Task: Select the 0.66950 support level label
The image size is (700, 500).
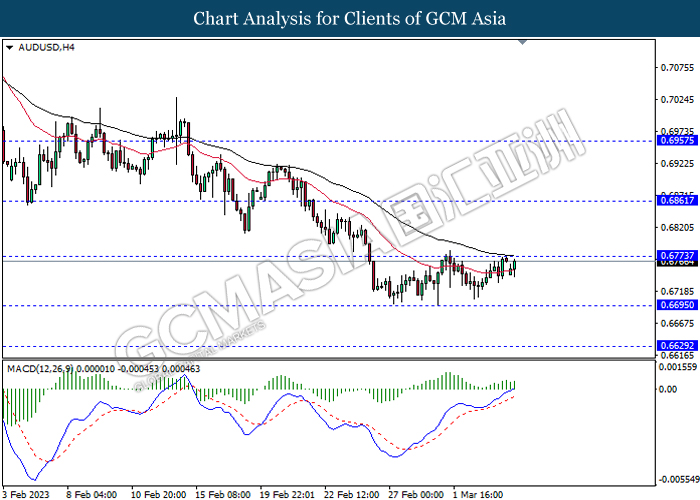Action: (x=677, y=305)
